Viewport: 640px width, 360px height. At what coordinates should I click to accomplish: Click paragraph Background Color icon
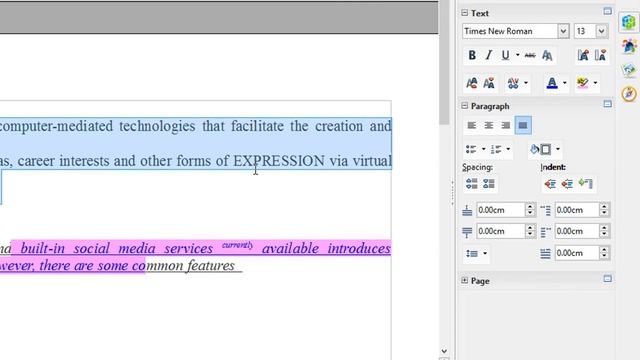541,149
